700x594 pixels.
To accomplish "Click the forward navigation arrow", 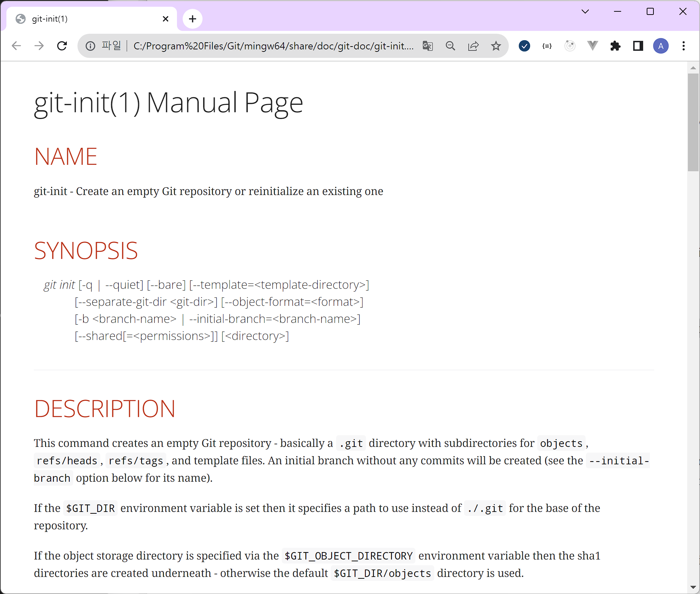I will click(x=39, y=46).
